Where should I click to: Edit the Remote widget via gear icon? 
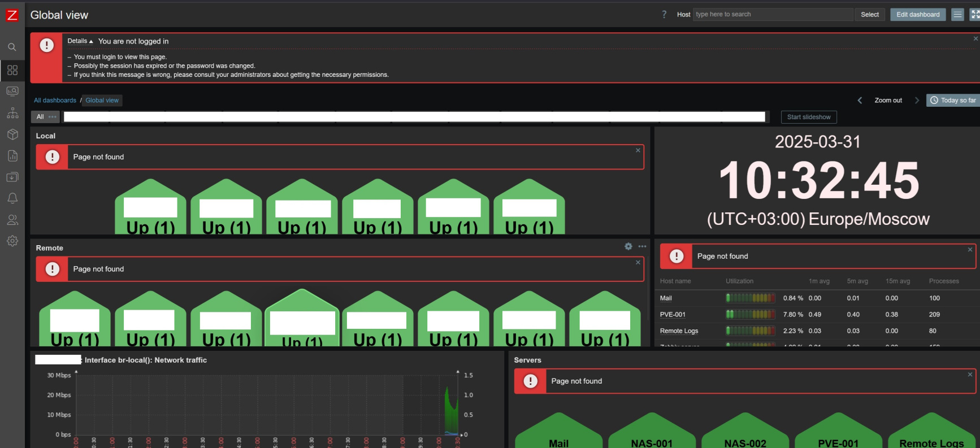click(628, 246)
